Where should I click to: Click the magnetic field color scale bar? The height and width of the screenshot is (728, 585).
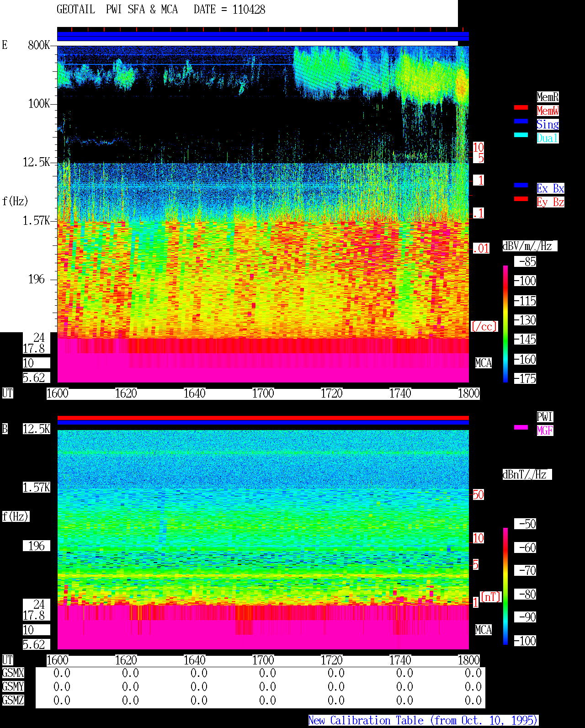click(505, 586)
